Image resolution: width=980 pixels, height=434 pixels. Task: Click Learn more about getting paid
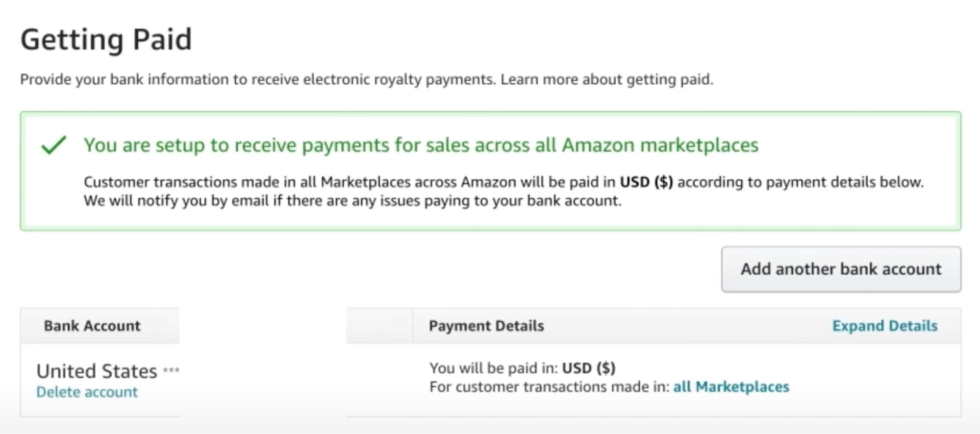(x=606, y=79)
